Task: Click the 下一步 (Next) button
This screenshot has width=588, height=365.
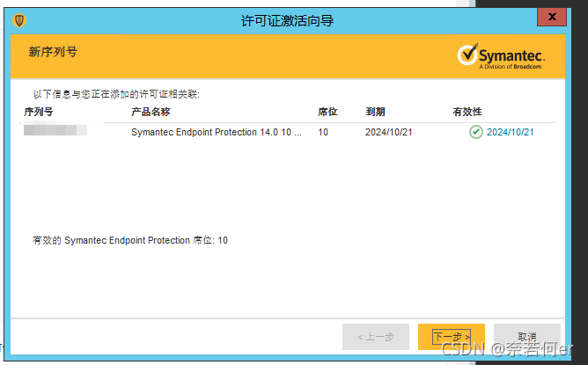Action: click(x=452, y=337)
